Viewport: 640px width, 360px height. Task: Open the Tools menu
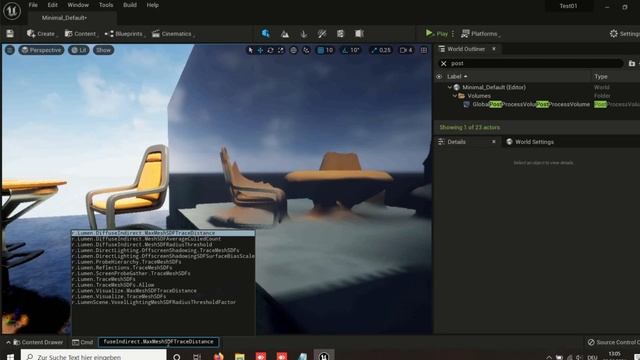[106, 5]
